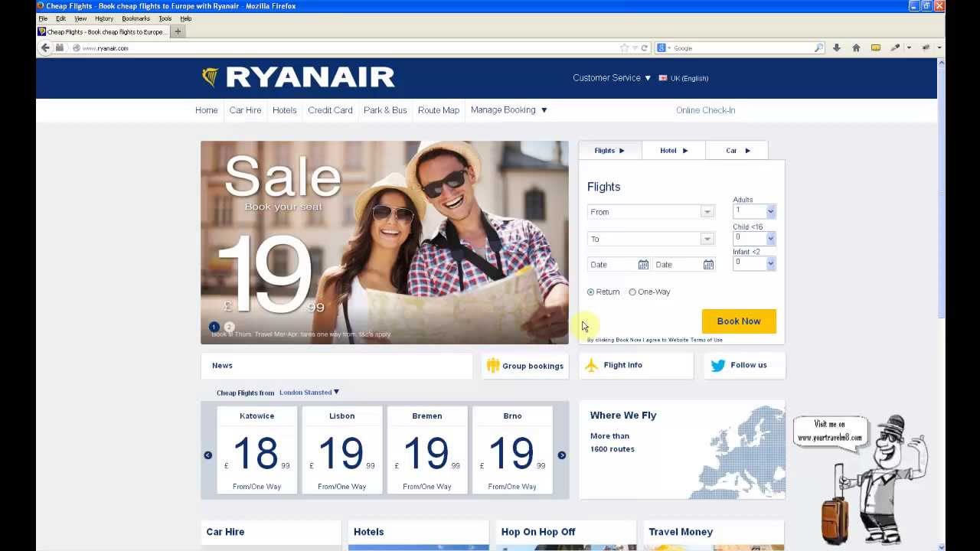Open the return date calendar icon
This screenshot has width=980, height=551.
coord(708,265)
